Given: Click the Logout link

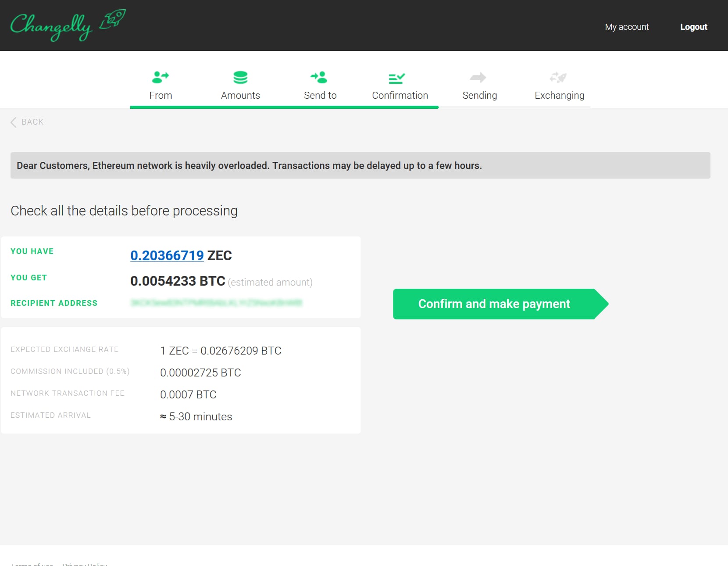Looking at the screenshot, I should click(694, 27).
